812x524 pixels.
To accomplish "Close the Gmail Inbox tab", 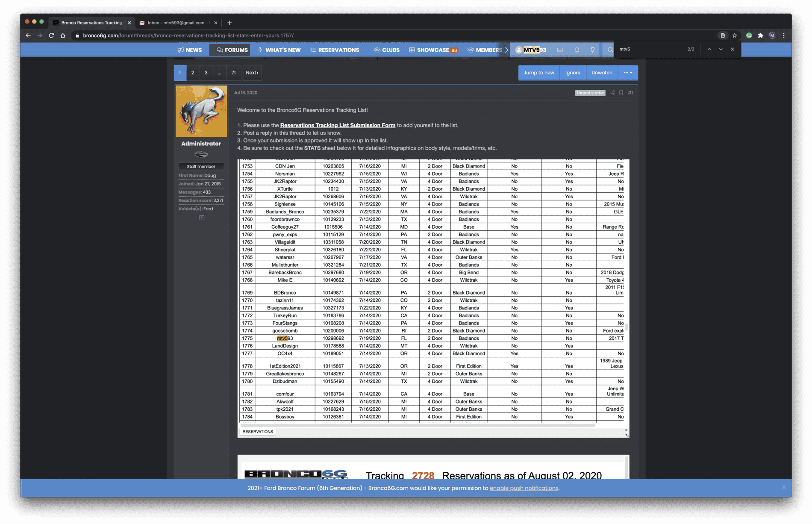I will coord(216,23).
